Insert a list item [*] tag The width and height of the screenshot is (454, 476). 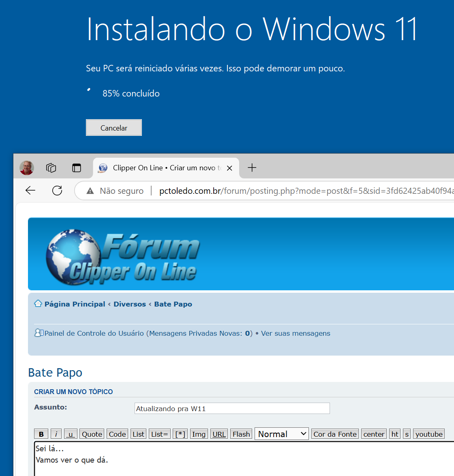[180, 434]
